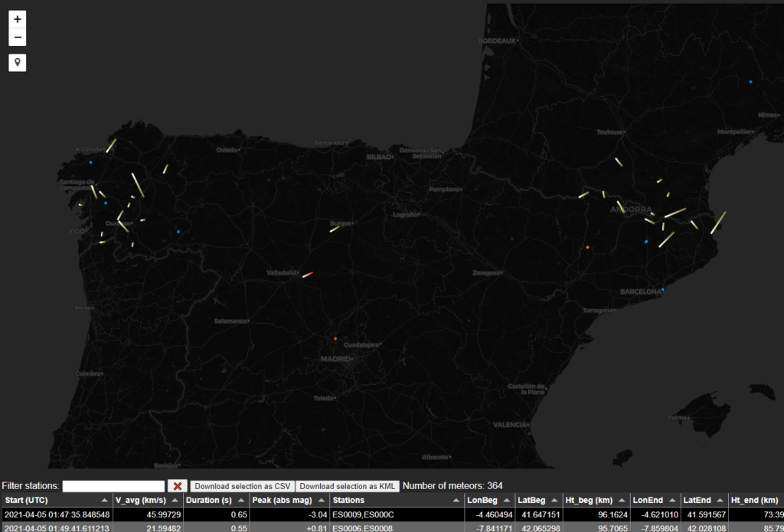Zoom out of the meteor map
784x532 pixels.
[18, 38]
